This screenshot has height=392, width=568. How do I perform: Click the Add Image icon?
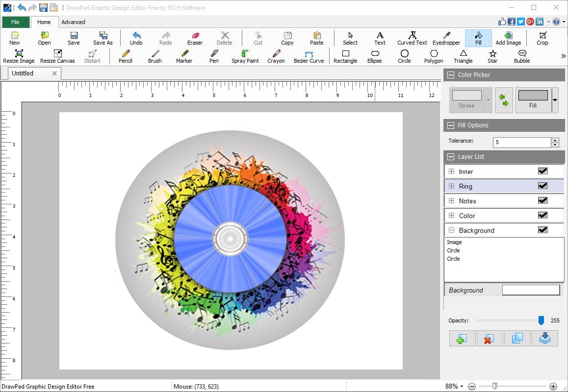point(508,38)
